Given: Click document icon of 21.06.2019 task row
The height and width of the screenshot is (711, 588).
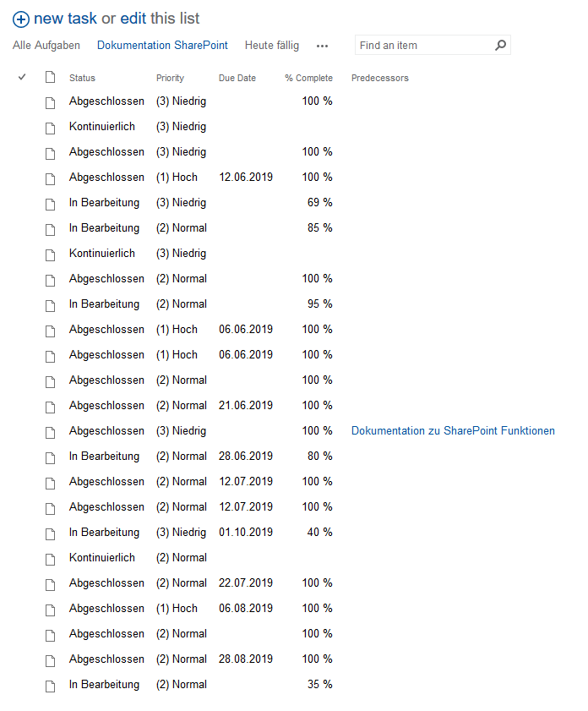Looking at the screenshot, I should tap(50, 406).
